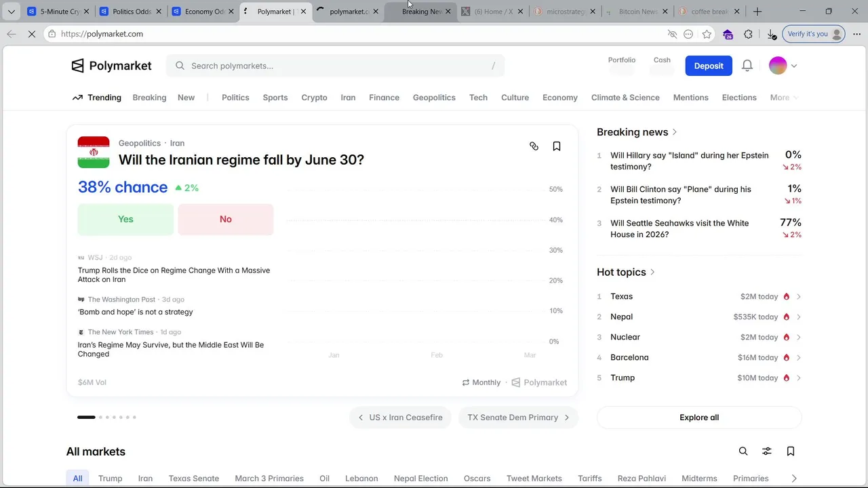Stop the page from loading
The image size is (868, 488).
click(x=32, y=34)
